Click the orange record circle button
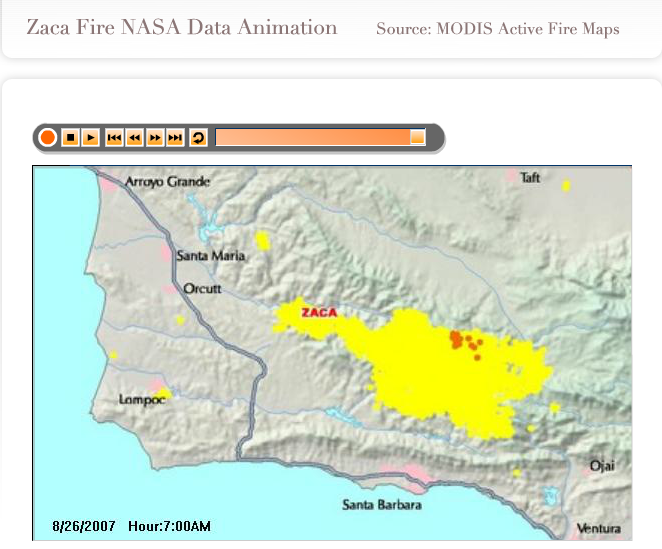Image resolution: width=662 pixels, height=549 pixels. pos(47,137)
